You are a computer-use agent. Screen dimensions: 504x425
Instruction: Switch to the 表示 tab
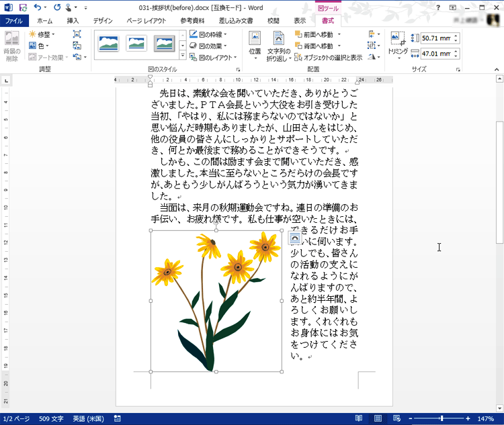pos(300,21)
